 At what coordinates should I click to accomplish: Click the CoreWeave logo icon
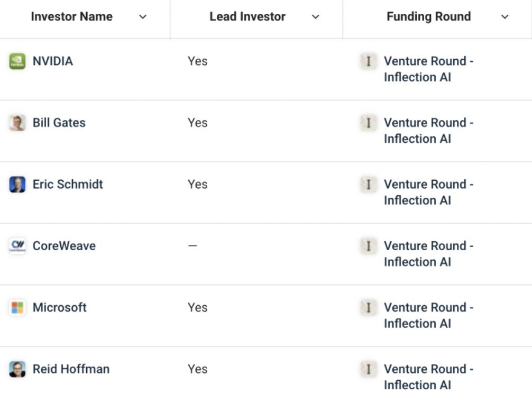click(17, 246)
